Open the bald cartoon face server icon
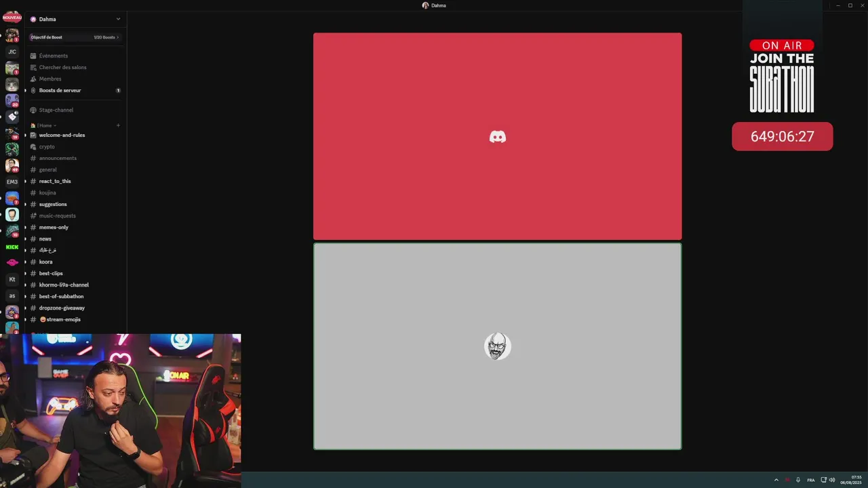Image resolution: width=868 pixels, height=488 pixels. [x=12, y=214]
